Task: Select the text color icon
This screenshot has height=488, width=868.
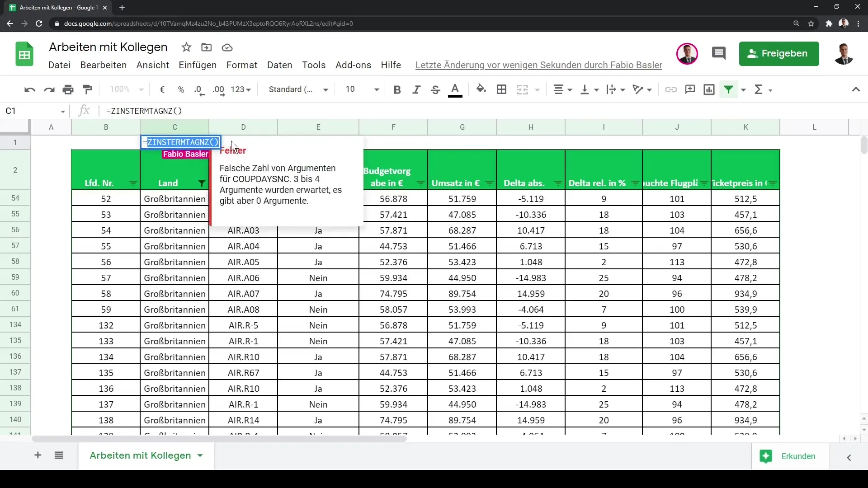Action: (455, 89)
